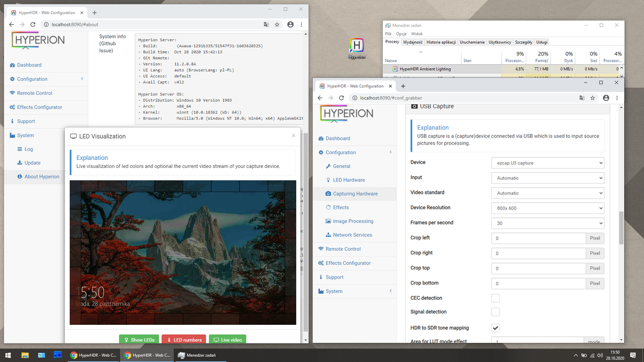Screen dimensions: 644x362
Task: Open the Video standard dropdown
Action: (x=547, y=193)
